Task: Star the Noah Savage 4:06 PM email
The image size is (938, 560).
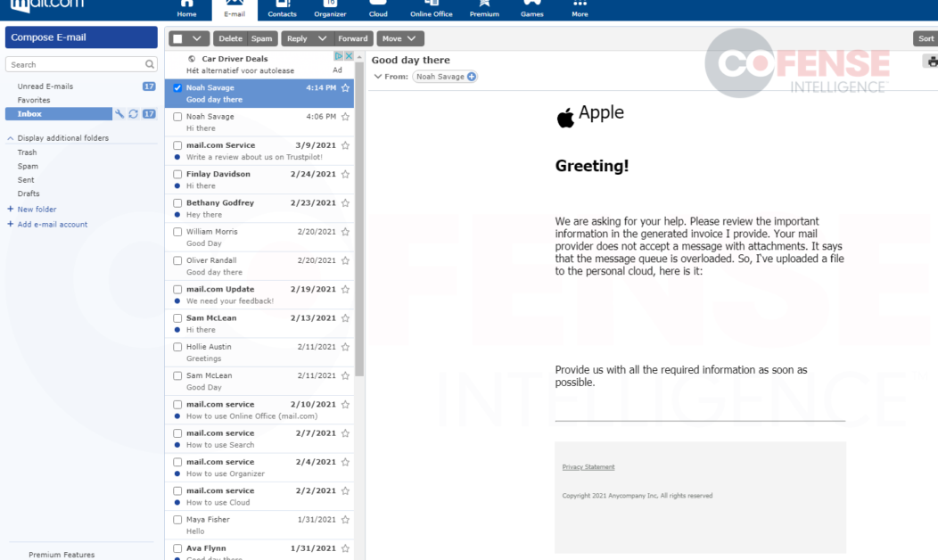Action: tap(345, 117)
